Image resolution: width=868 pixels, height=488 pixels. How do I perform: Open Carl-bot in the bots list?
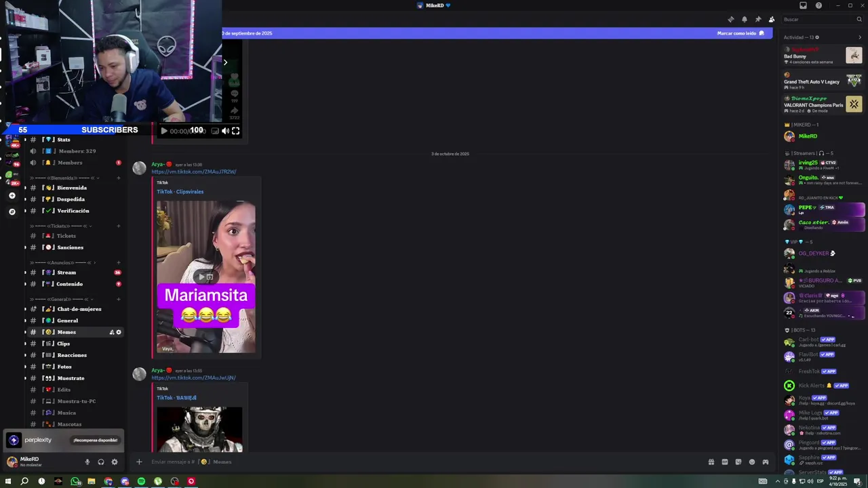824,342
